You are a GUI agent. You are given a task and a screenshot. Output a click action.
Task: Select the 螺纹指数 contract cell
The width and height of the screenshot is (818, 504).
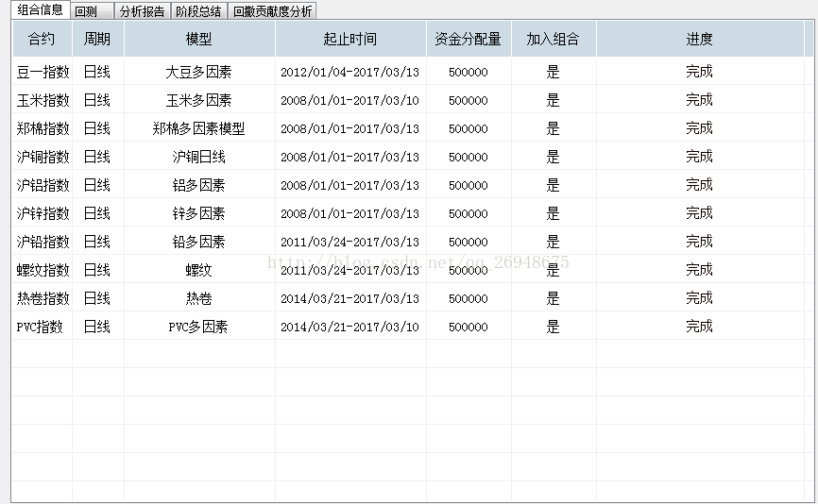tap(43, 270)
